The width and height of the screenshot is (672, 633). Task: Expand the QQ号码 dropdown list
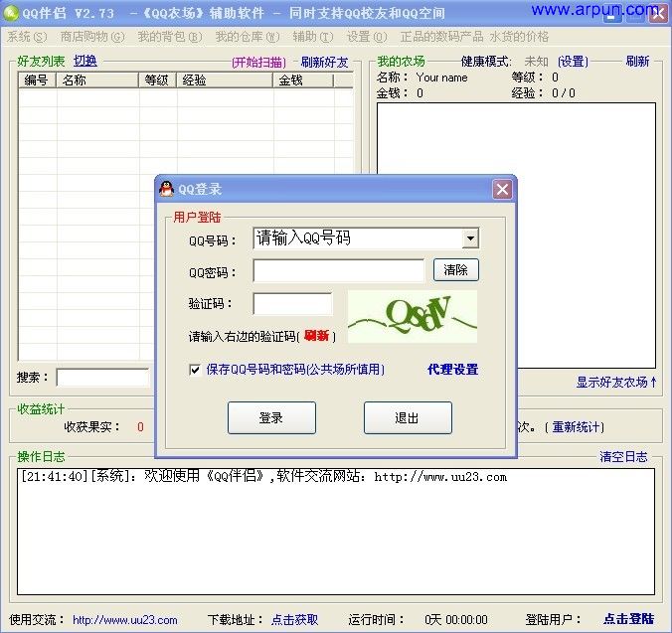pos(469,238)
